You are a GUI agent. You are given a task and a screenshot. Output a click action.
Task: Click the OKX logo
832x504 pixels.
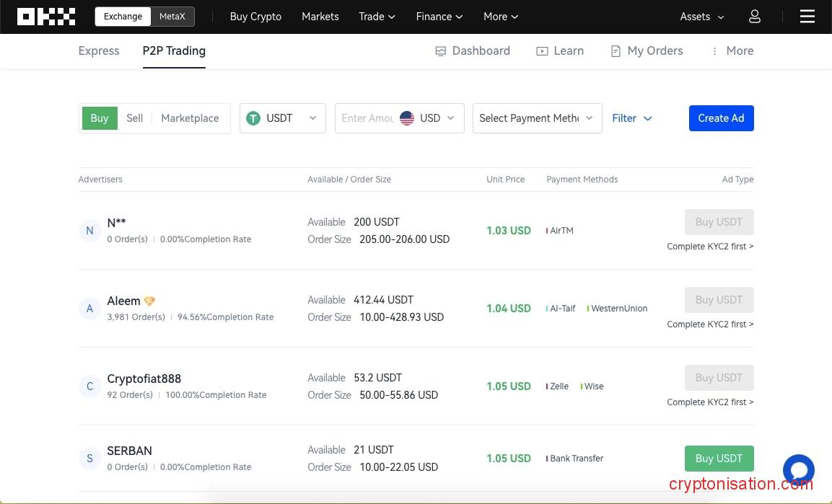click(x=46, y=17)
